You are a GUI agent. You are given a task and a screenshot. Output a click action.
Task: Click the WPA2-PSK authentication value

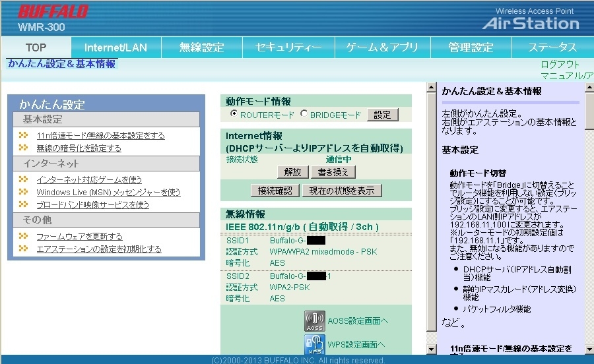pyautogui.click(x=290, y=288)
